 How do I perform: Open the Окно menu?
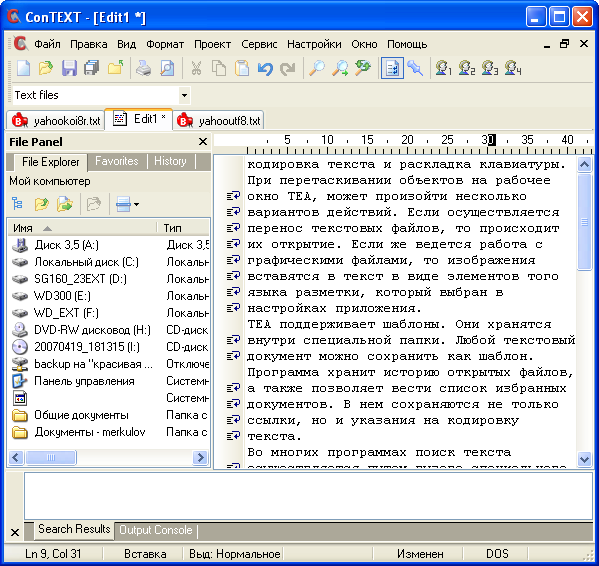(364, 44)
